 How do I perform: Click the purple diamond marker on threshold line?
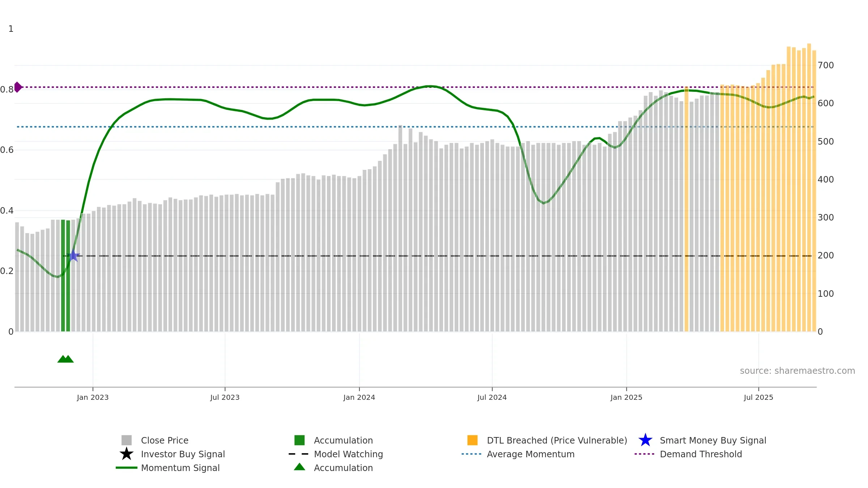pyautogui.click(x=18, y=87)
